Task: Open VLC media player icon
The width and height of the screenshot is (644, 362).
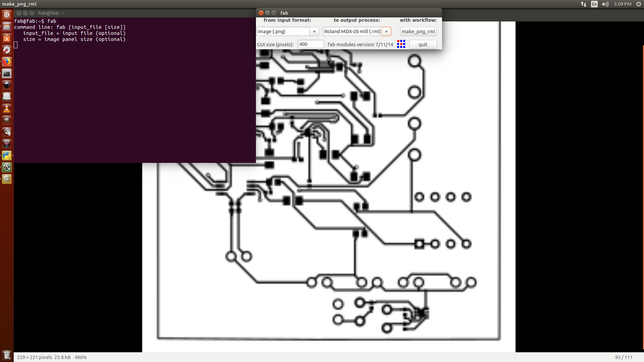Action: (x=7, y=109)
